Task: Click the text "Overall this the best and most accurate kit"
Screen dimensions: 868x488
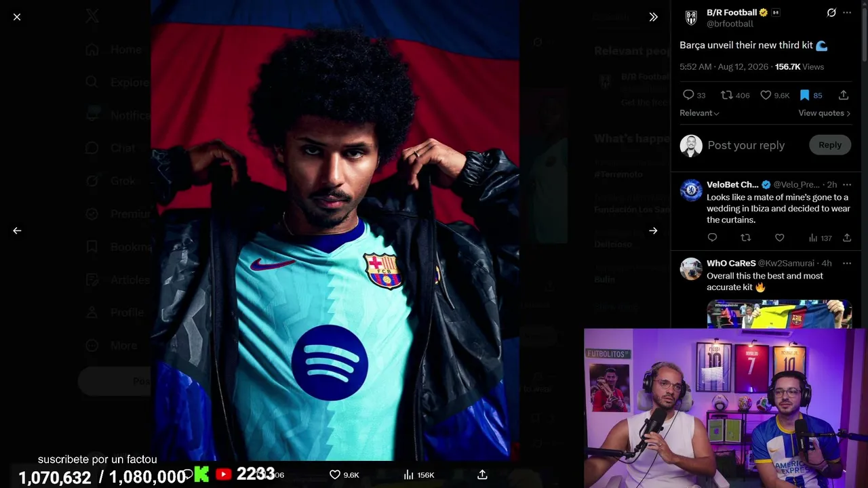Action: coord(765,281)
